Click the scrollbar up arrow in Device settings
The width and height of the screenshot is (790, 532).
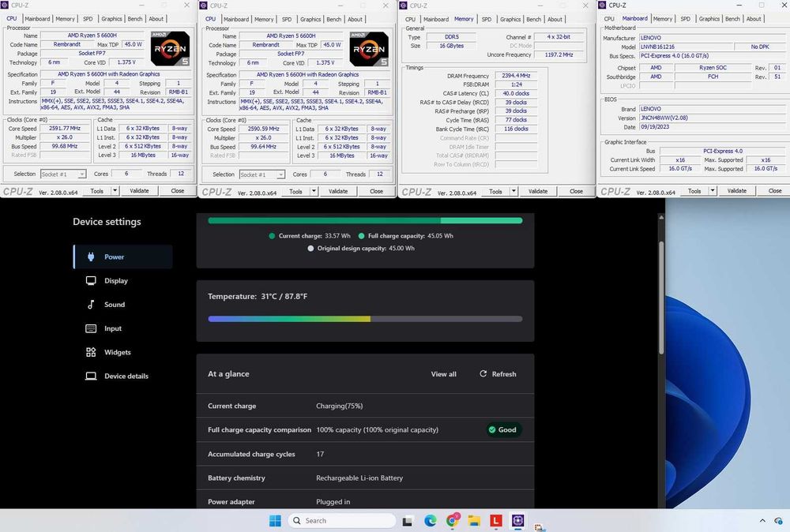661,217
